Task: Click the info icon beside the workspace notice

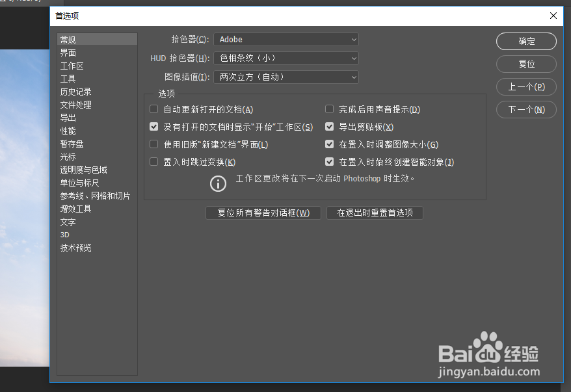Action: (218, 183)
